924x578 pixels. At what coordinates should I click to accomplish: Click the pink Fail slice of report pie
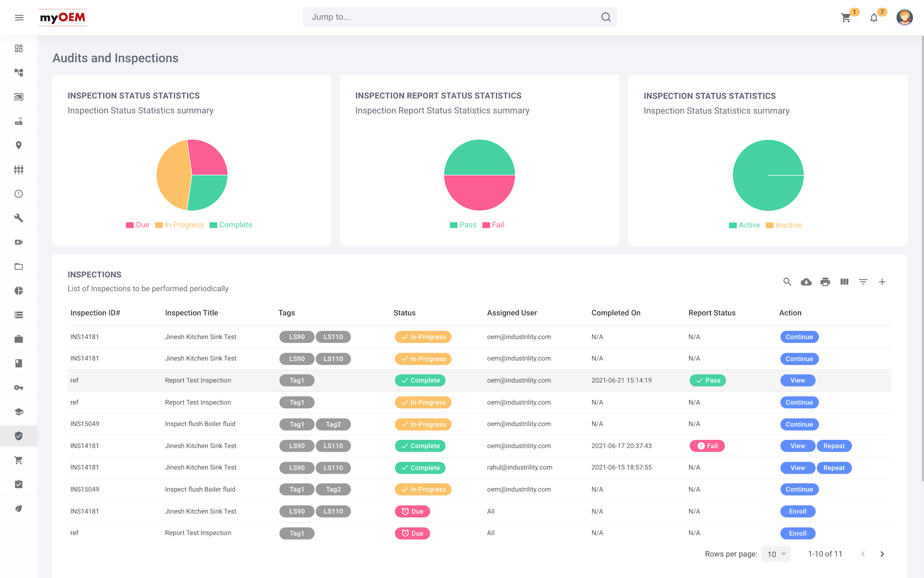(480, 193)
